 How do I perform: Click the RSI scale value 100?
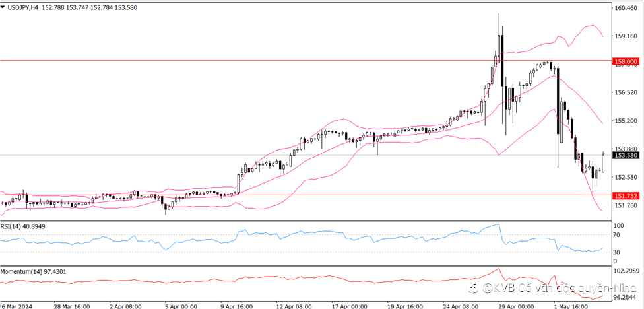point(618,226)
